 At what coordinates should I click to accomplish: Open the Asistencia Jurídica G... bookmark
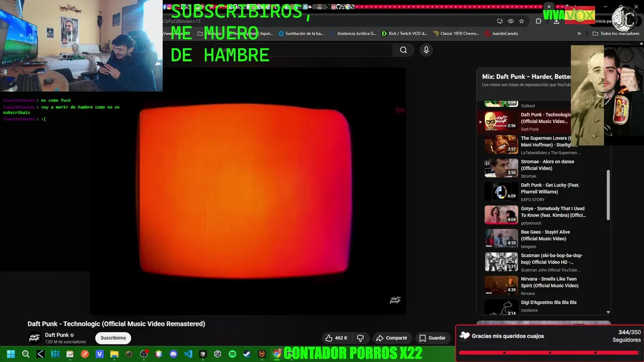tap(353, 34)
